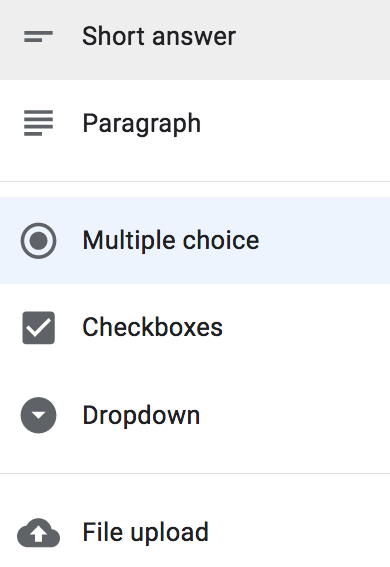Screen dimensions: 390x567
Task: Click the Checkboxes checkmark icon
Action: point(38,328)
